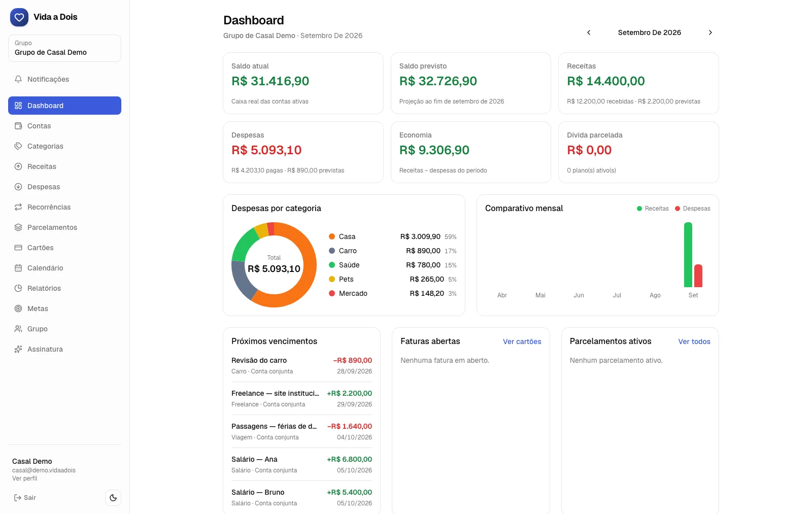
Task: Click the Contas wallet icon
Action: [x=18, y=126]
